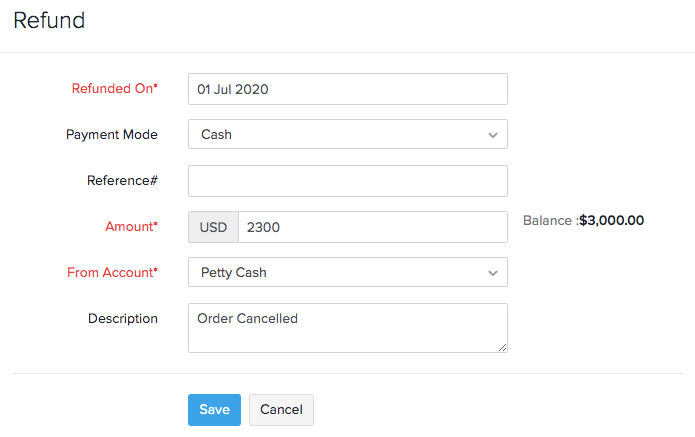Click the Reference# label

pos(123,180)
